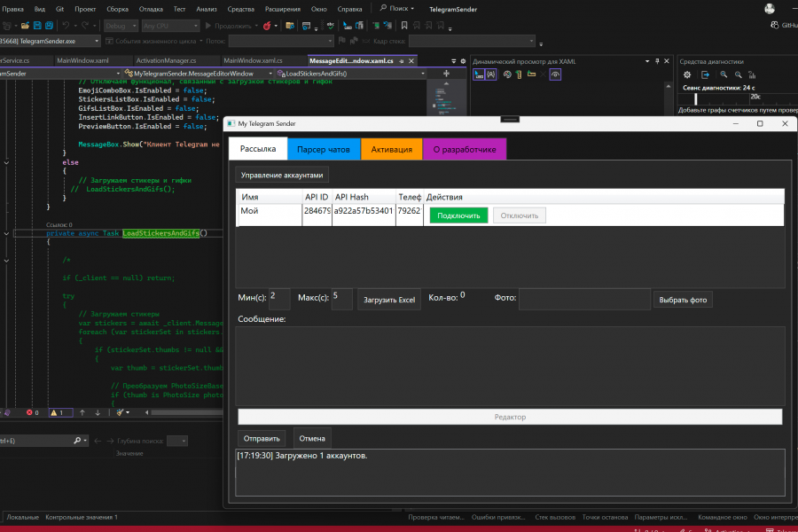Click the Undo arrow in the toolbar
Viewport: 798px width, 532px height.
pos(66,26)
